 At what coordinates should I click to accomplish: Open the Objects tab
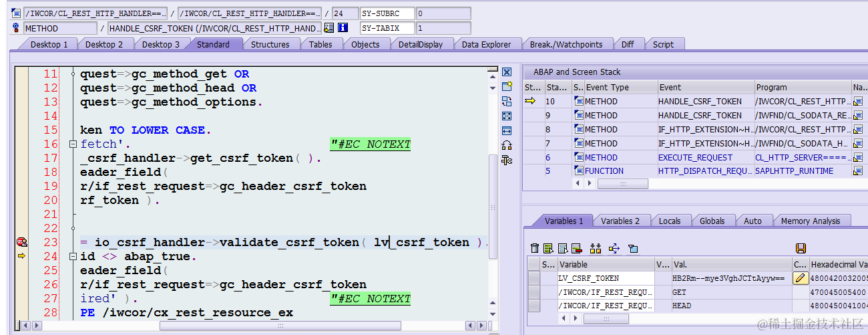tap(365, 44)
